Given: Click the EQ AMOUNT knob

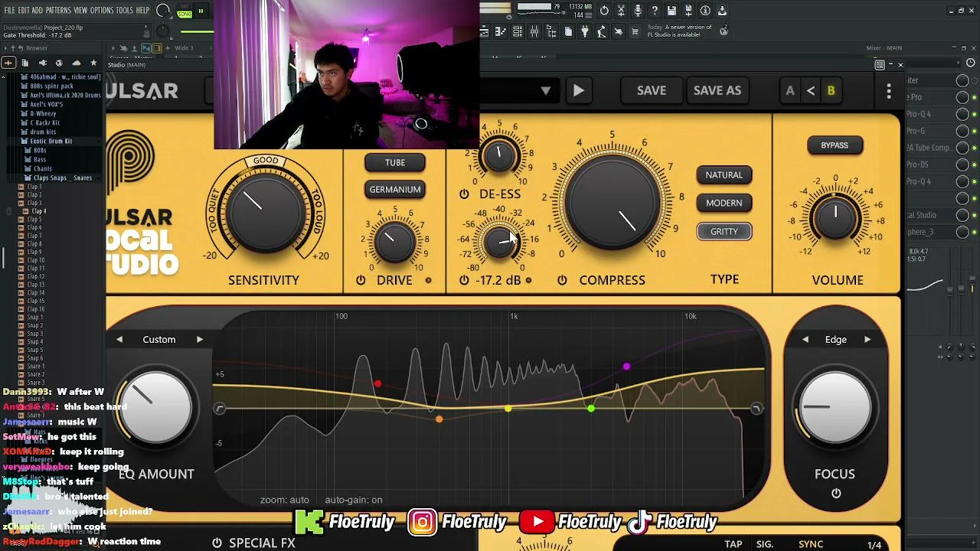Looking at the screenshot, I should click(156, 409).
